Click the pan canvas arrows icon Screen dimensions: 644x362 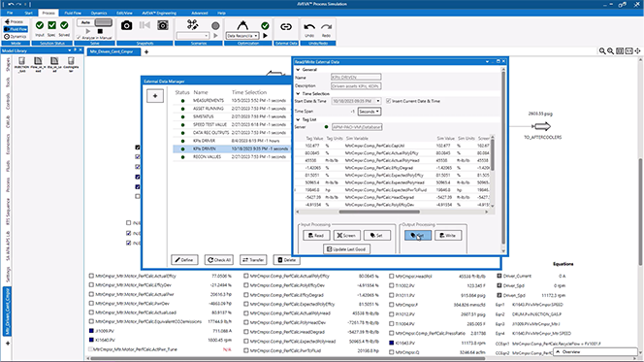(x=637, y=50)
